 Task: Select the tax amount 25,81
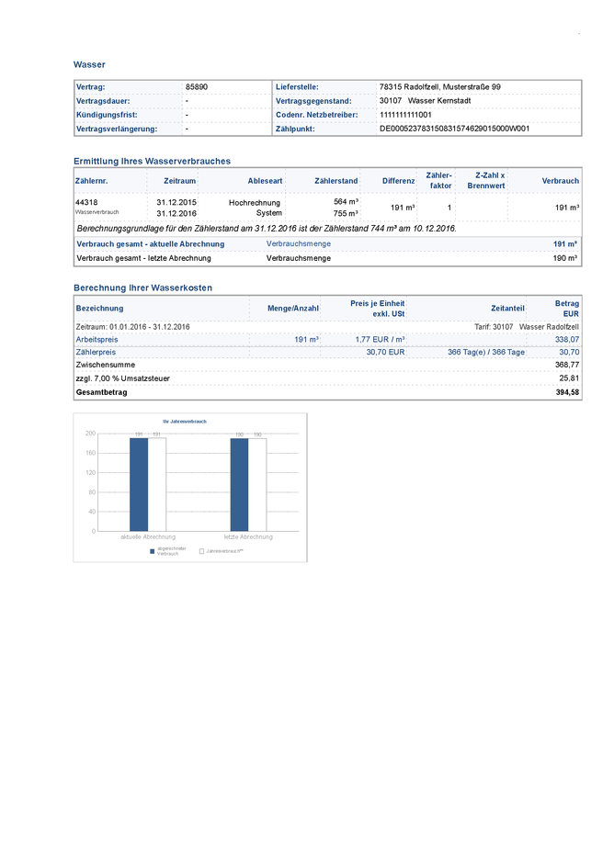[569, 379]
